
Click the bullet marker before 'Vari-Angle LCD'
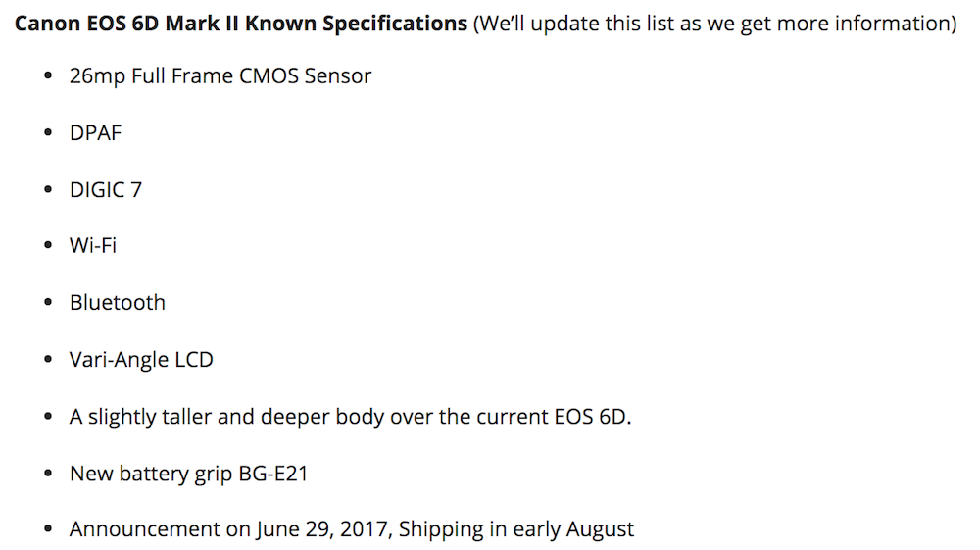click(x=49, y=360)
